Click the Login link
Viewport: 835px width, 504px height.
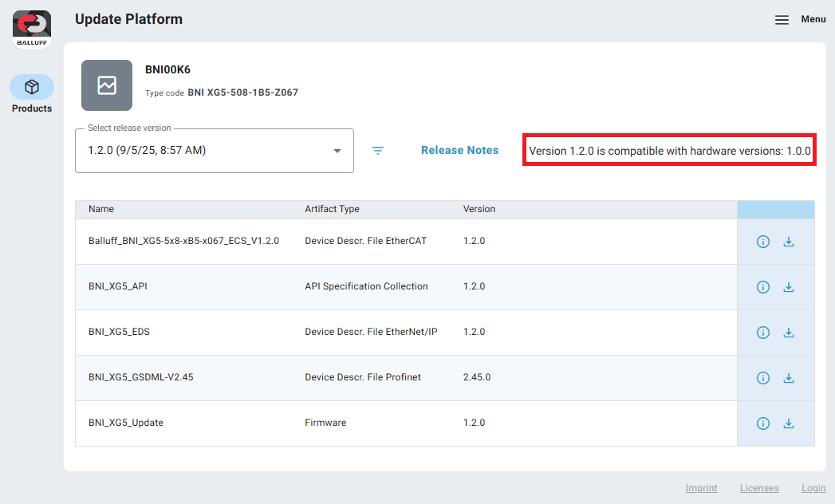point(813,488)
